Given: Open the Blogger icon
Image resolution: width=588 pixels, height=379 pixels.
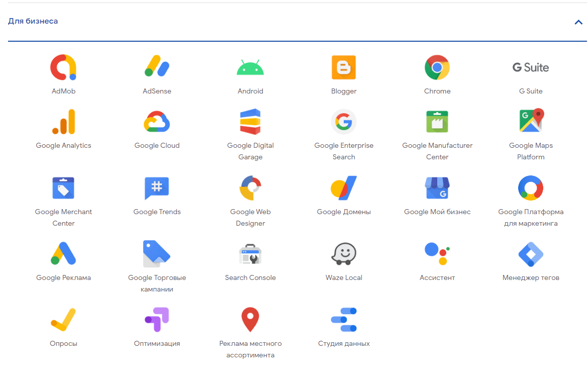Looking at the screenshot, I should coord(343,67).
